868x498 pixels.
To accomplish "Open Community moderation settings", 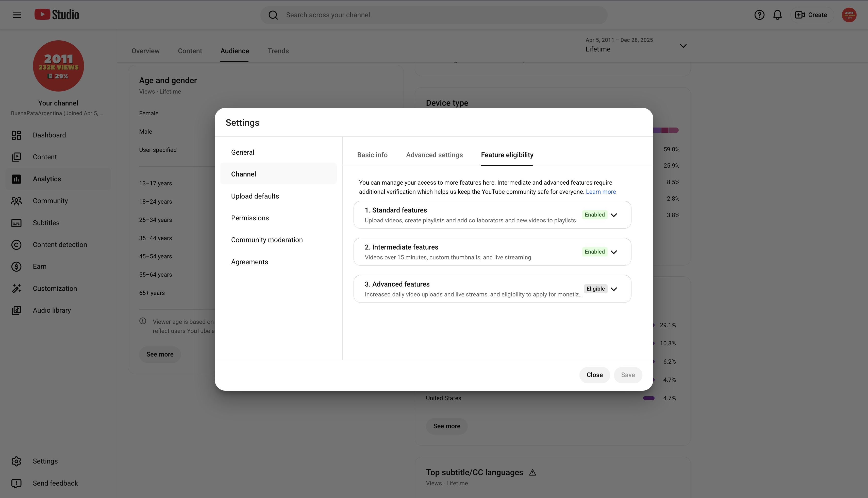I will 278,240.
